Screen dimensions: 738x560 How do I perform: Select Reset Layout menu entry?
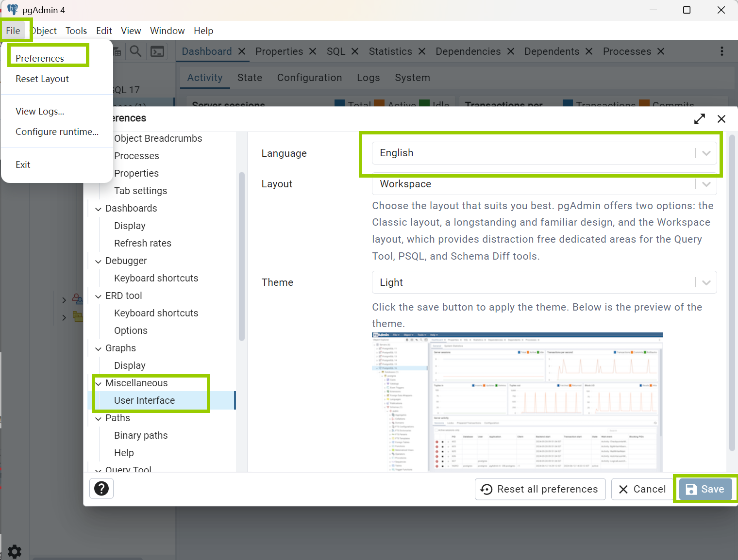point(42,79)
